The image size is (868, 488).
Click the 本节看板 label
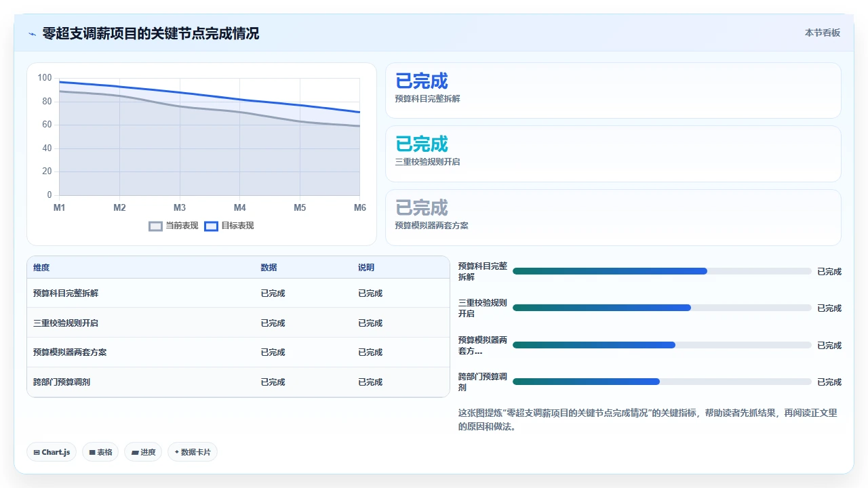(823, 33)
